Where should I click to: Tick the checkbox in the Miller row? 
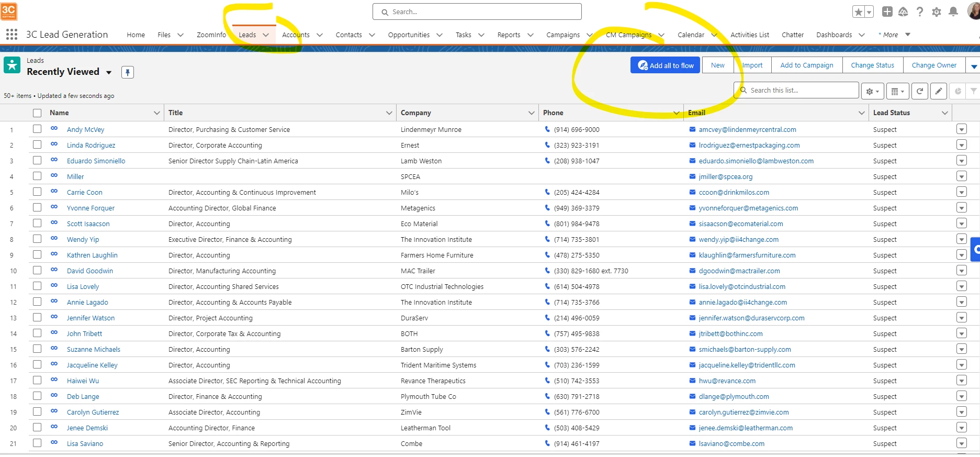click(x=37, y=176)
